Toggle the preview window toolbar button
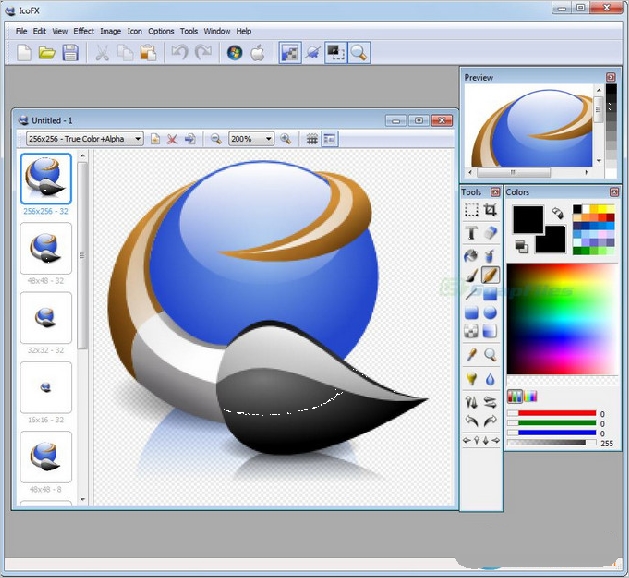 coord(335,53)
